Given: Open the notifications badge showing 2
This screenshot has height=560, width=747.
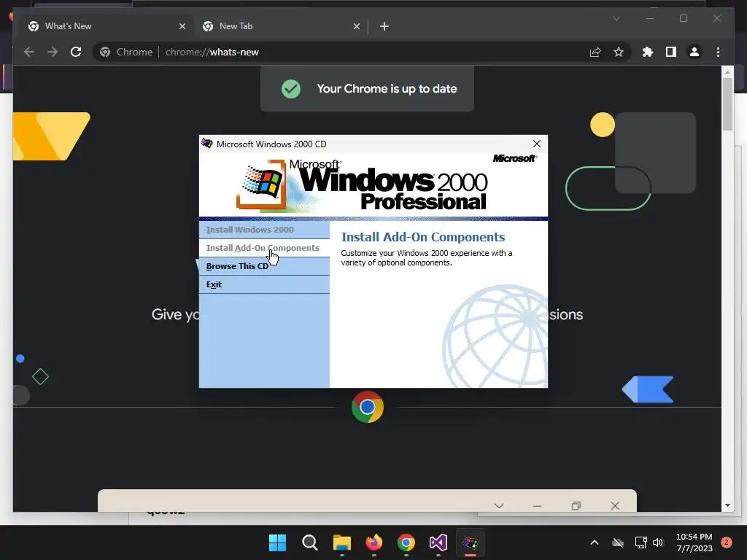Looking at the screenshot, I should pos(726,542).
